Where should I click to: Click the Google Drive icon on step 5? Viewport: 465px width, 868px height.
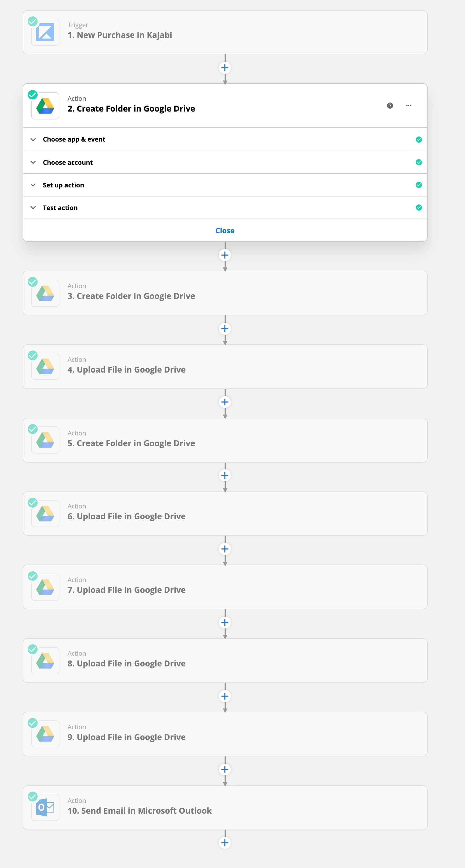[x=45, y=440]
